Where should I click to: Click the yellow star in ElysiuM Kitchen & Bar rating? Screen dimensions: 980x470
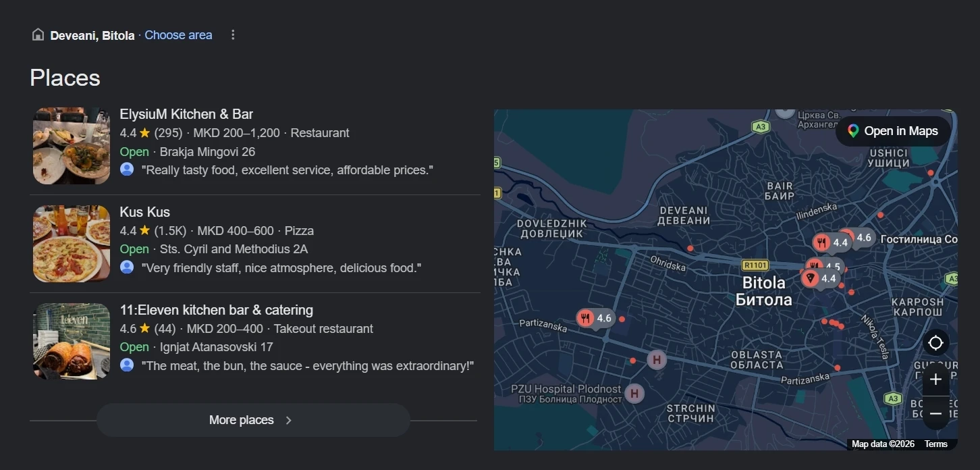click(144, 133)
